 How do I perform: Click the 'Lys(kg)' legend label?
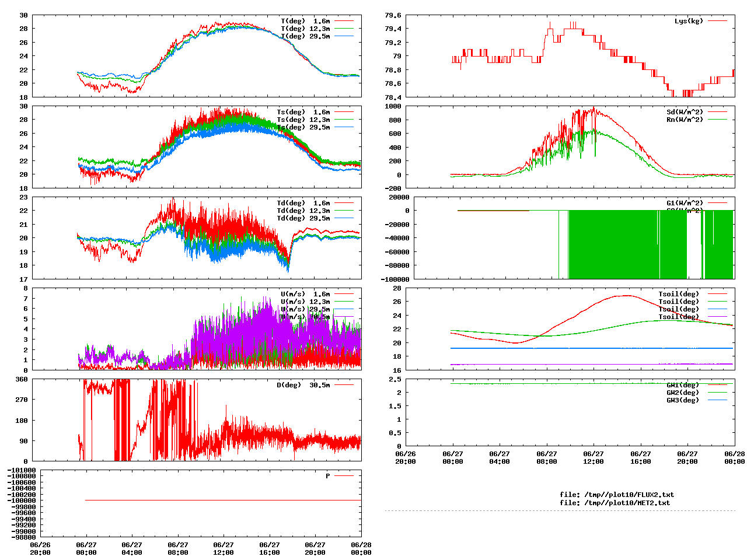click(689, 21)
